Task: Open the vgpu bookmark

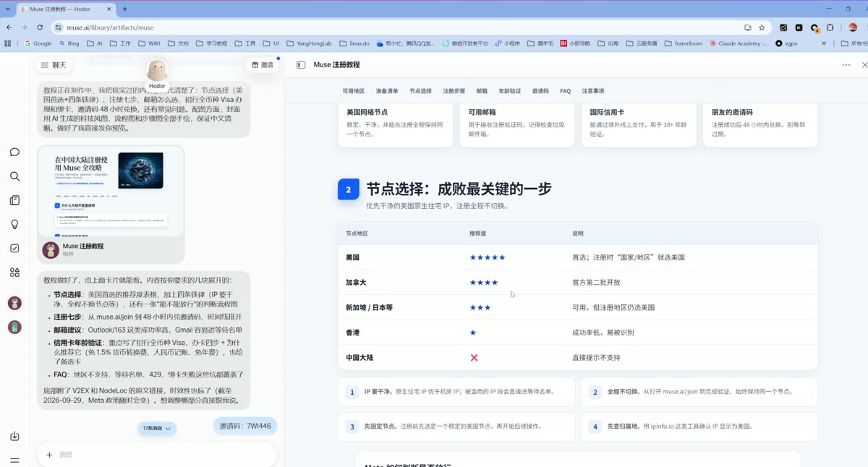Action: 786,43
